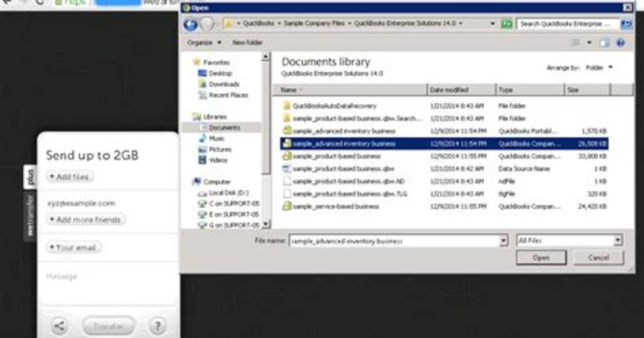Sort by Name column header
Screen dimensions: 644x338
click(x=350, y=89)
